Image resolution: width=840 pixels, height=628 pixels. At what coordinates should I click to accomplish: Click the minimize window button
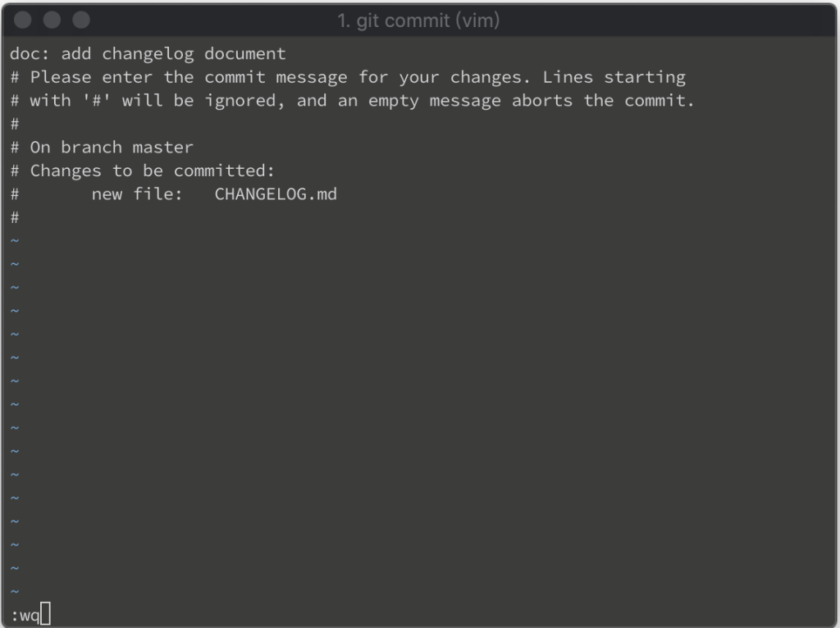click(52, 20)
